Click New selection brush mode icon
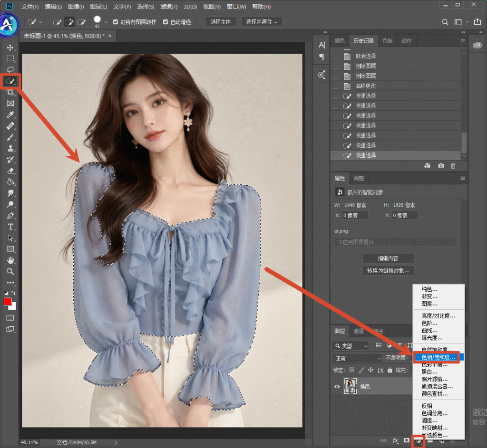Screen dimensions: 487x448 (57, 22)
